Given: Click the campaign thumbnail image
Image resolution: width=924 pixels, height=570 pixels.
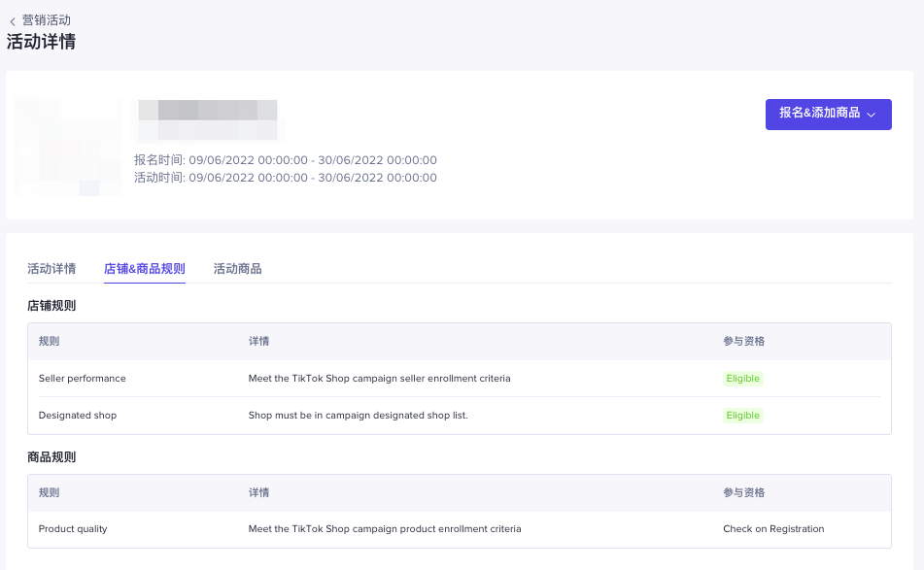Looking at the screenshot, I should pos(68,148).
